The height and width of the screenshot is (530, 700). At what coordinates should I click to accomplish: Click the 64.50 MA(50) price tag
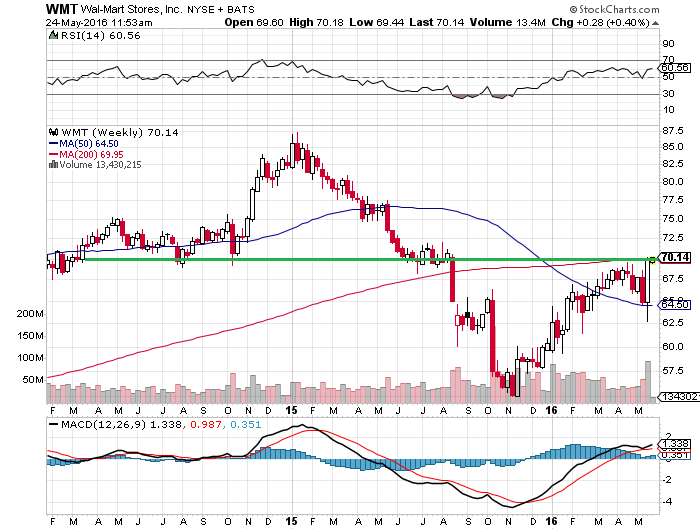675,305
